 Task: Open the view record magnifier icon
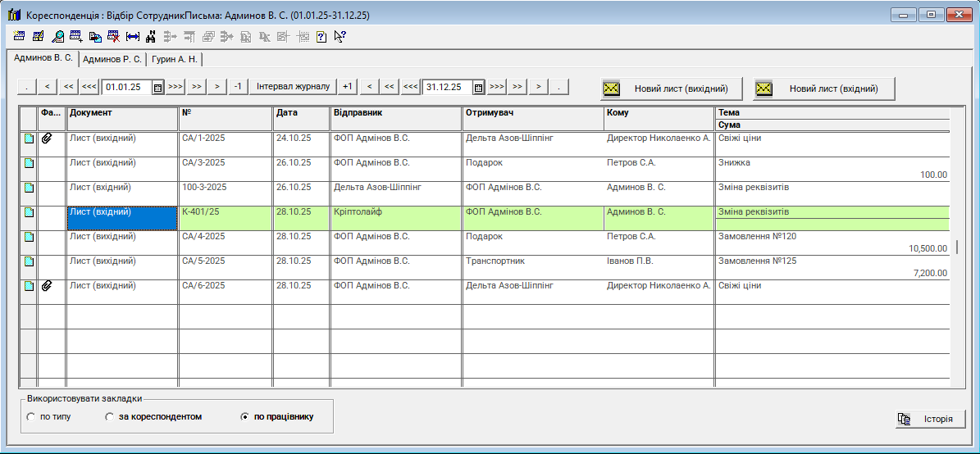point(57,36)
